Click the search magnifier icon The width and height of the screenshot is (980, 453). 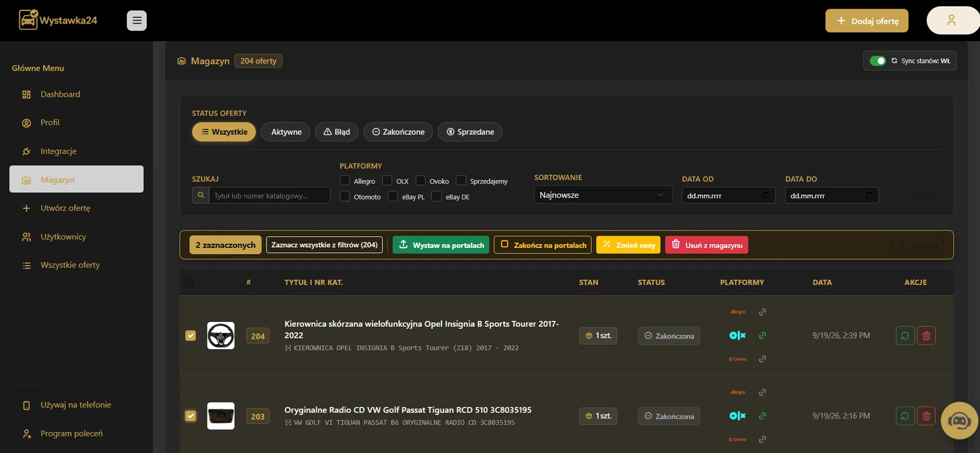click(x=200, y=195)
